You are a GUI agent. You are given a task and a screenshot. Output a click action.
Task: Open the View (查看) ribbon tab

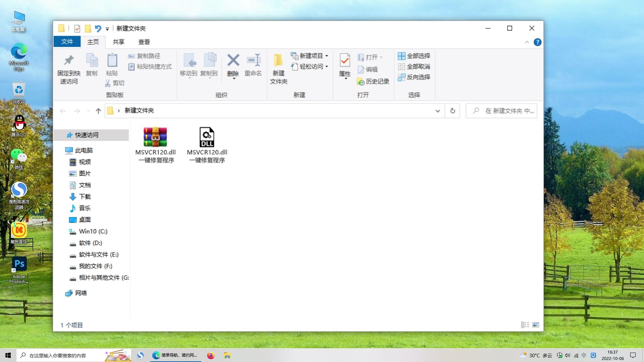coord(144,42)
